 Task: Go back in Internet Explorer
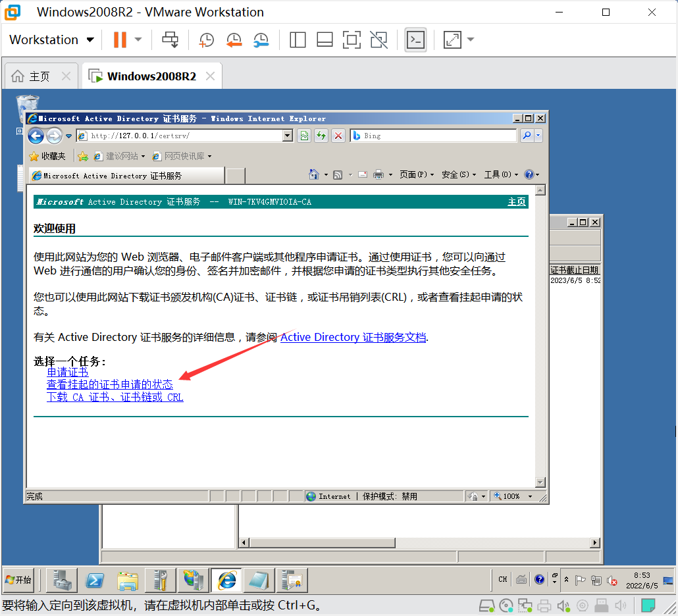[x=36, y=136]
